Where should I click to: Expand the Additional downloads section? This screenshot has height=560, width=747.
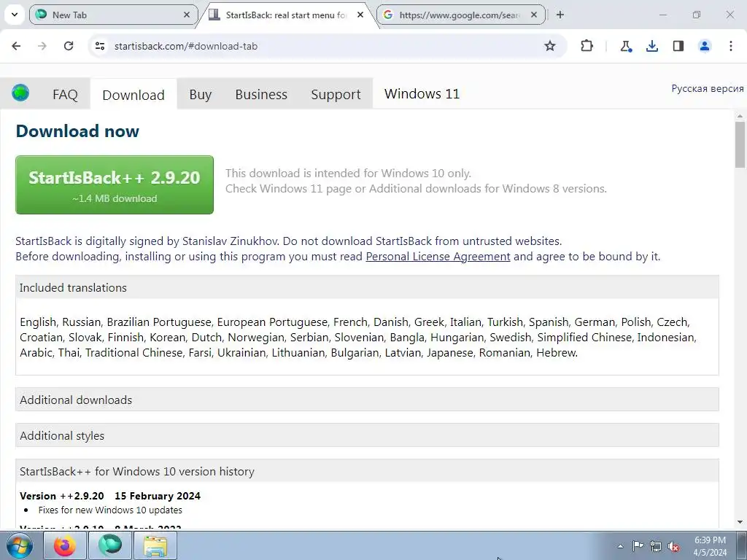tap(367, 400)
